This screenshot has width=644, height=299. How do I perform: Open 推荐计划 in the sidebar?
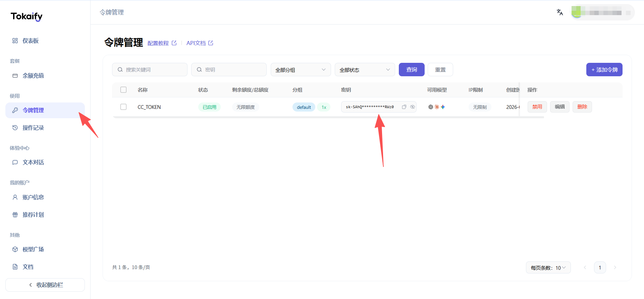[45, 215]
